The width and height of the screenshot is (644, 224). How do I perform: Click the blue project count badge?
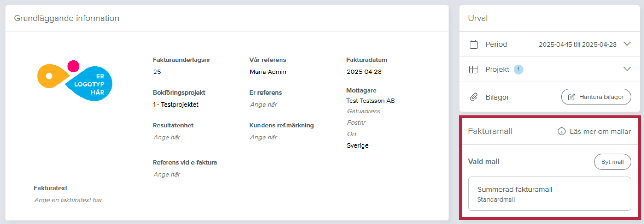click(519, 70)
